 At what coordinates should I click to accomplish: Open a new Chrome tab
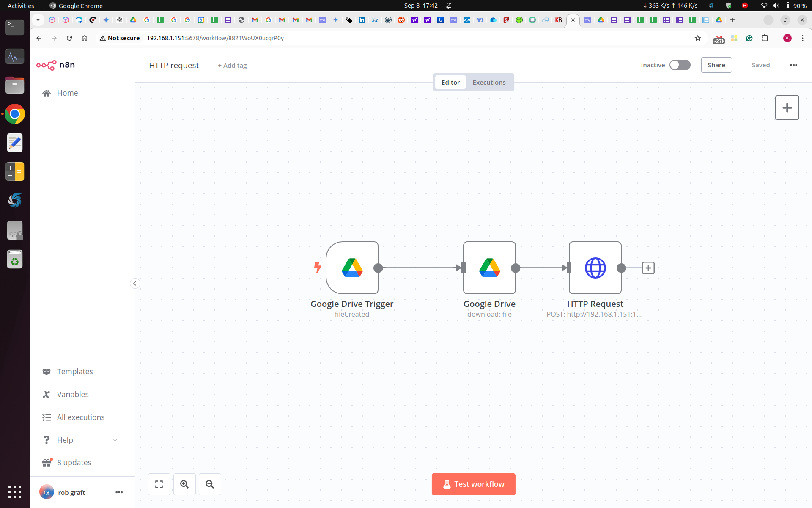click(732, 20)
